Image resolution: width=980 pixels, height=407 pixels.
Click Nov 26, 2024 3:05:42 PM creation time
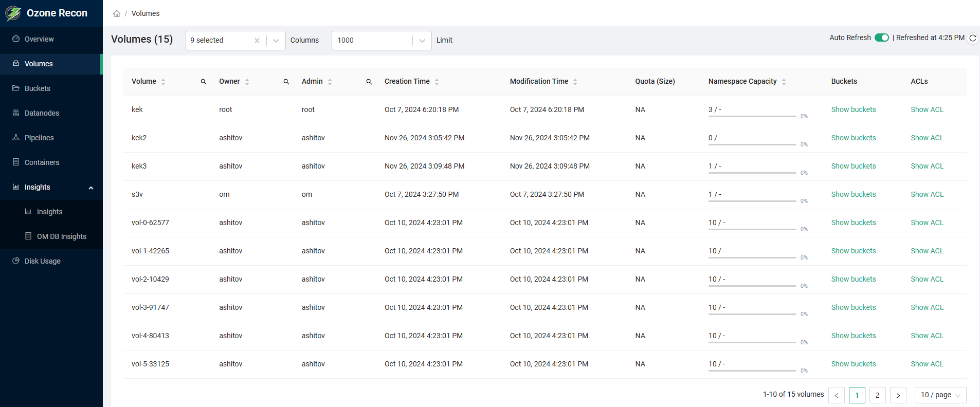[x=425, y=138]
